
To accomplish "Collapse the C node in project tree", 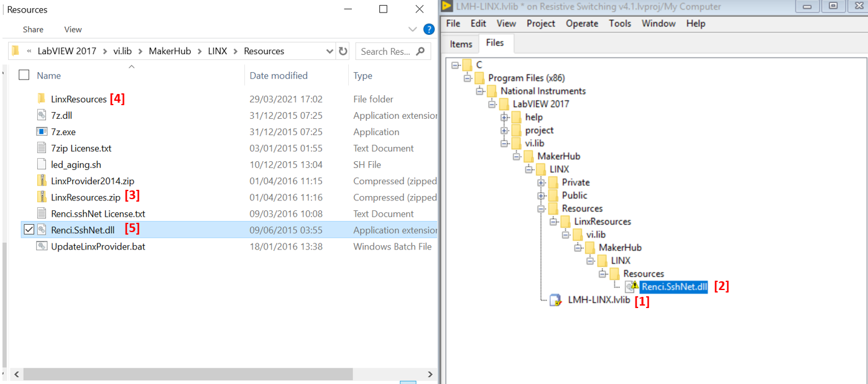I will (456, 65).
